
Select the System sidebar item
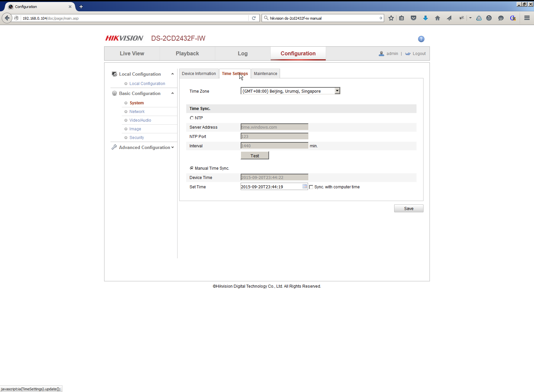click(x=137, y=103)
